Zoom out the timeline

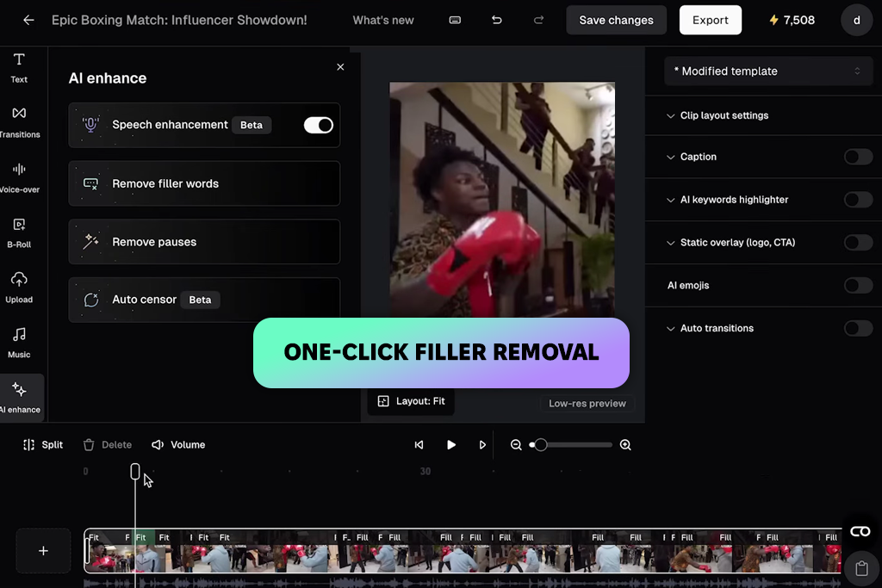tap(516, 444)
